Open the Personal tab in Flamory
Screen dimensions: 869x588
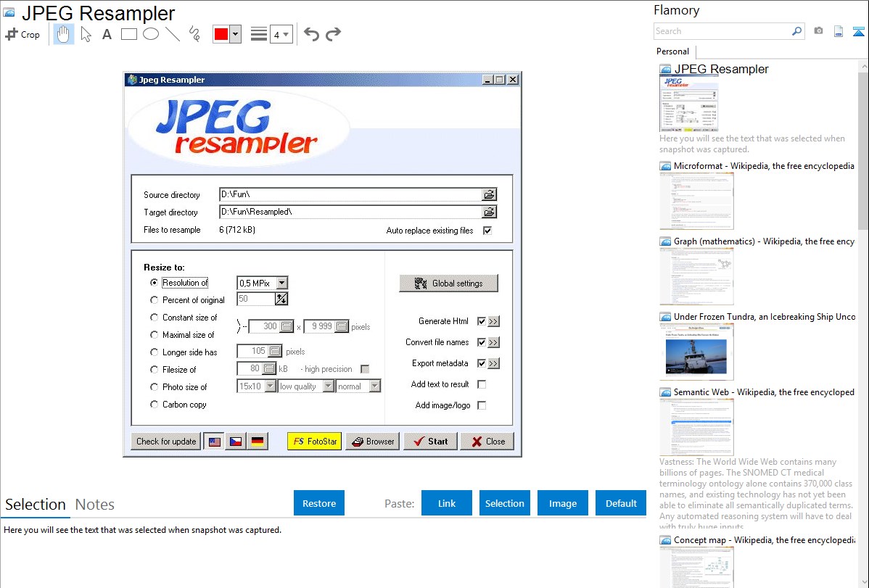tap(673, 51)
